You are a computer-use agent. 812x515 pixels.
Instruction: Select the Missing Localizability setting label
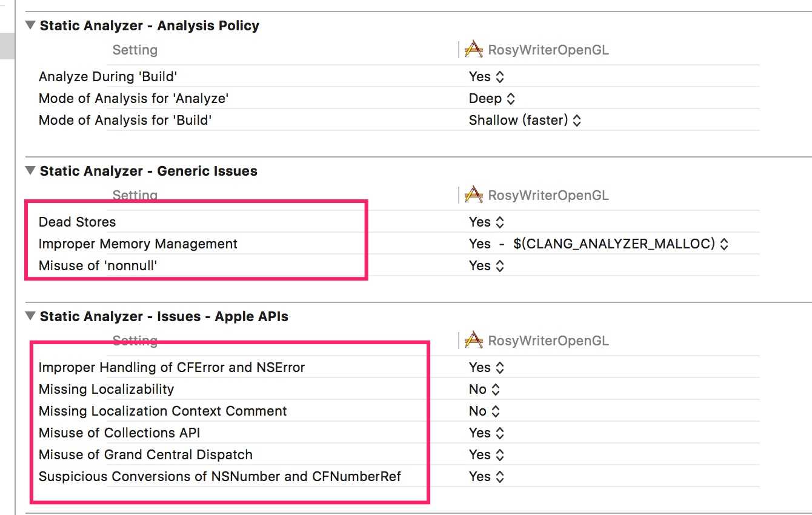coord(106,389)
